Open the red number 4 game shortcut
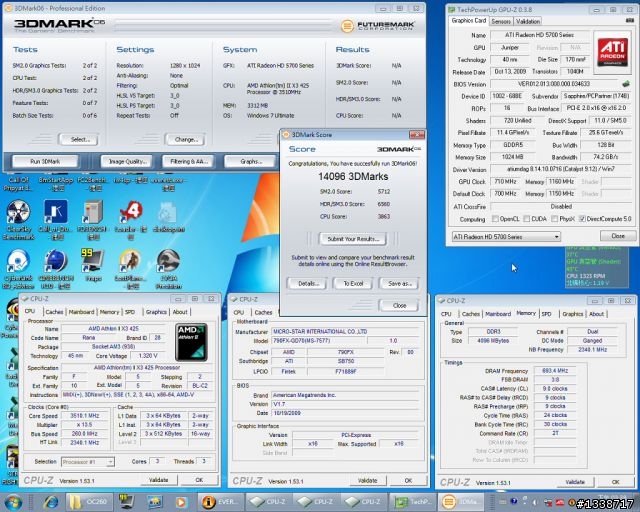The height and width of the screenshot is (512, 640). coord(131,212)
